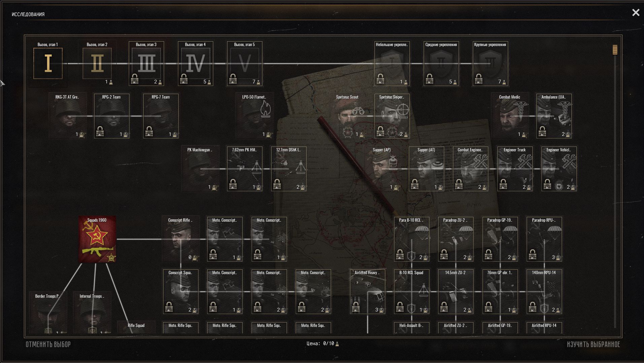Click the Airlifted ZU-2 card label

tap(456, 325)
